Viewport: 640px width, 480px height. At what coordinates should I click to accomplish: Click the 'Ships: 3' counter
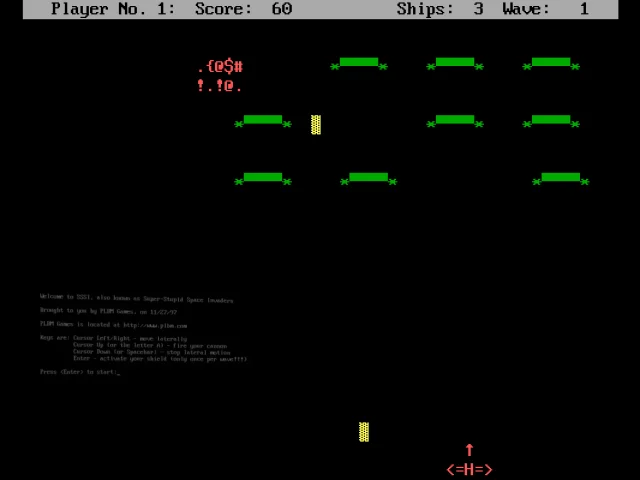pos(440,9)
